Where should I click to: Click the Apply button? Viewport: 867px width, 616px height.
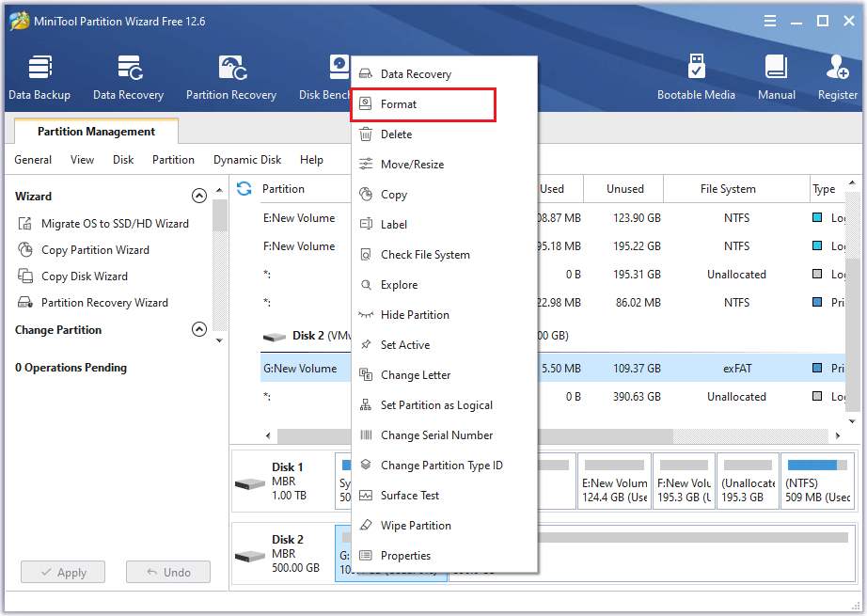[63, 573]
